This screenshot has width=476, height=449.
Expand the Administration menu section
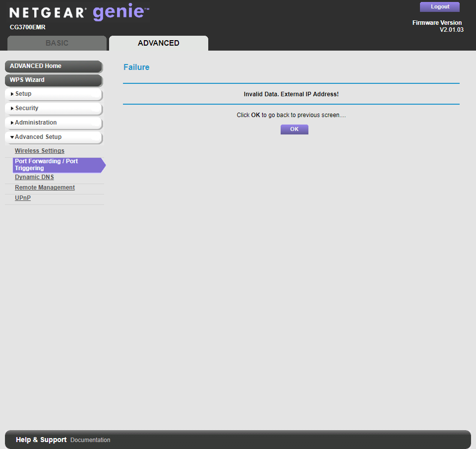[35, 123]
